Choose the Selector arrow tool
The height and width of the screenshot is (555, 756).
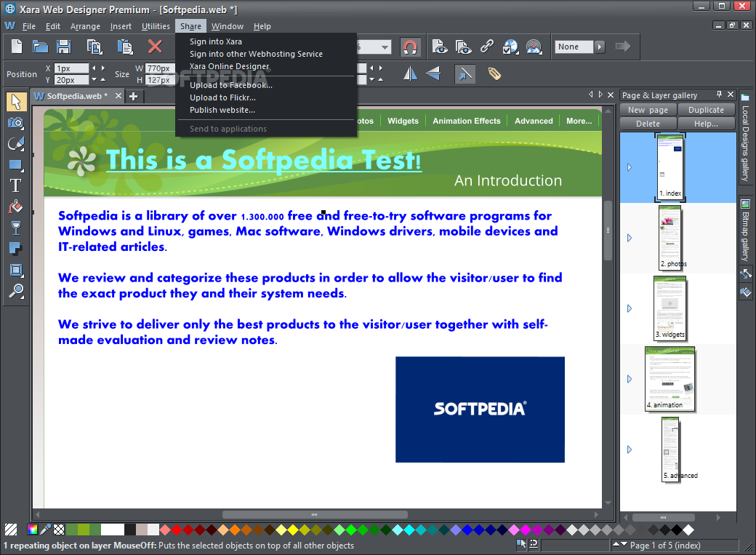click(16, 101)
